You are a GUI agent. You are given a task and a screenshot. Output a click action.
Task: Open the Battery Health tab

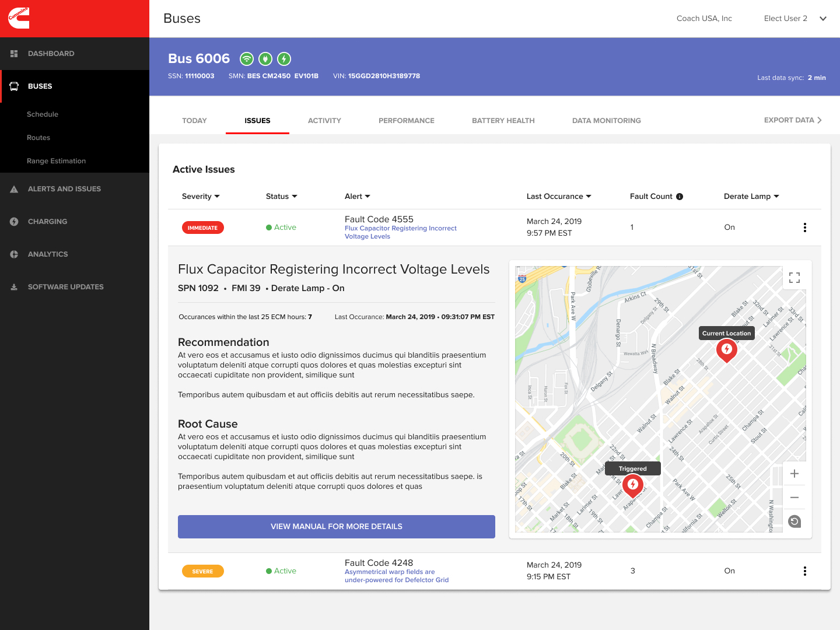(503, 121)
